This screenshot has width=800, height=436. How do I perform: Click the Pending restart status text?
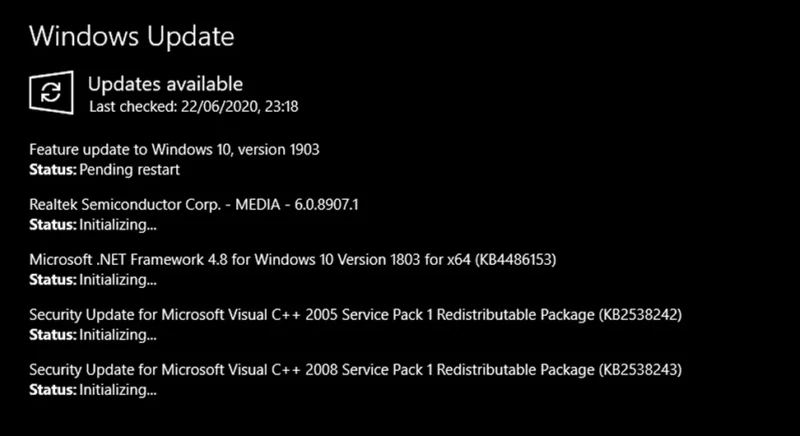130,170
